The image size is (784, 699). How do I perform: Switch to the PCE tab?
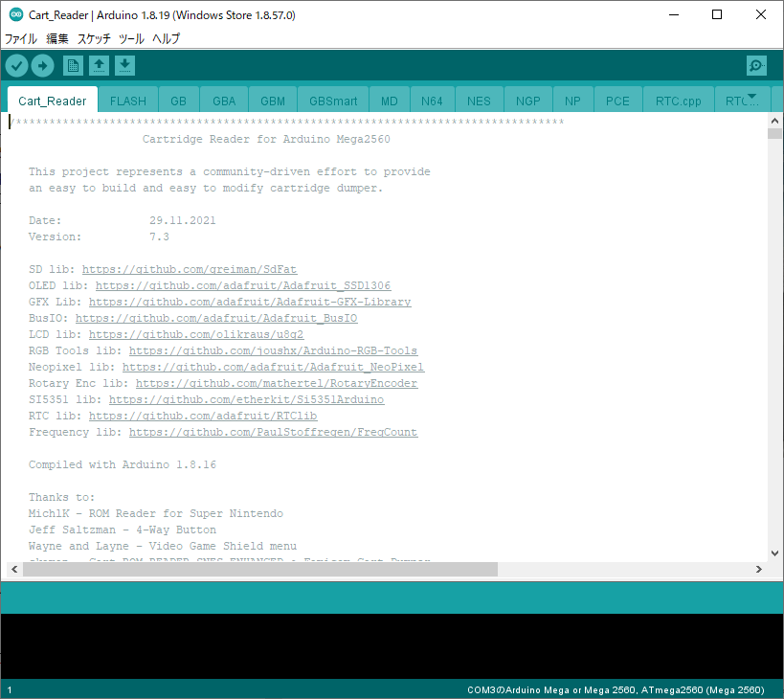(x=617, y=101)
